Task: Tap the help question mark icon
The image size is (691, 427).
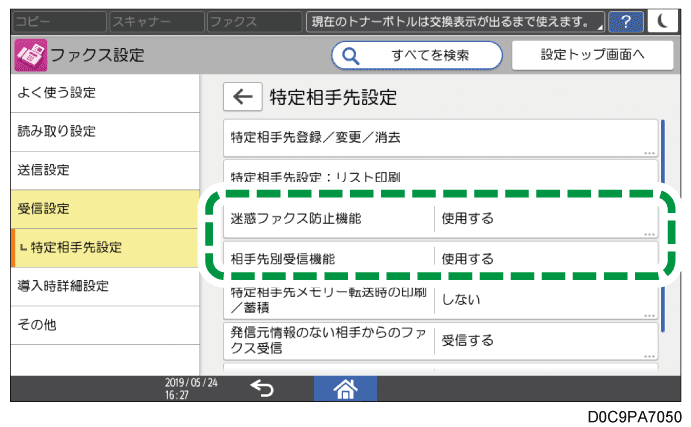Action: [x=626, y=22]
